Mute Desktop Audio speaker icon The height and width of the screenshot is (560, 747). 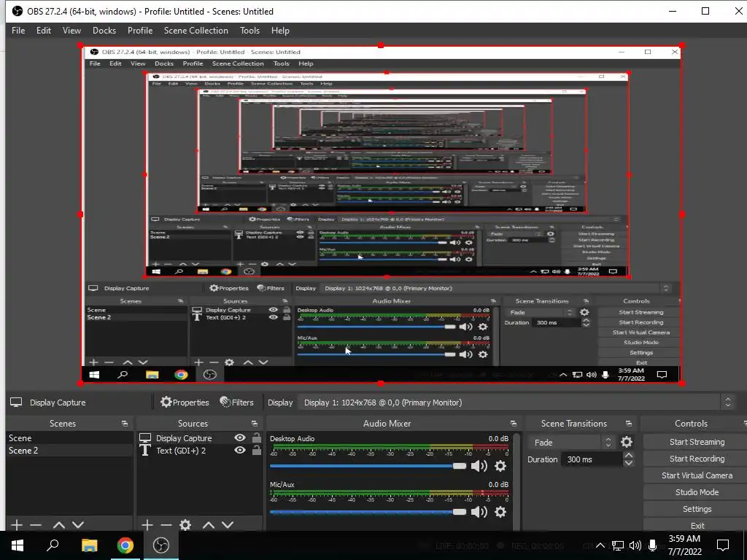pos(479,466)
